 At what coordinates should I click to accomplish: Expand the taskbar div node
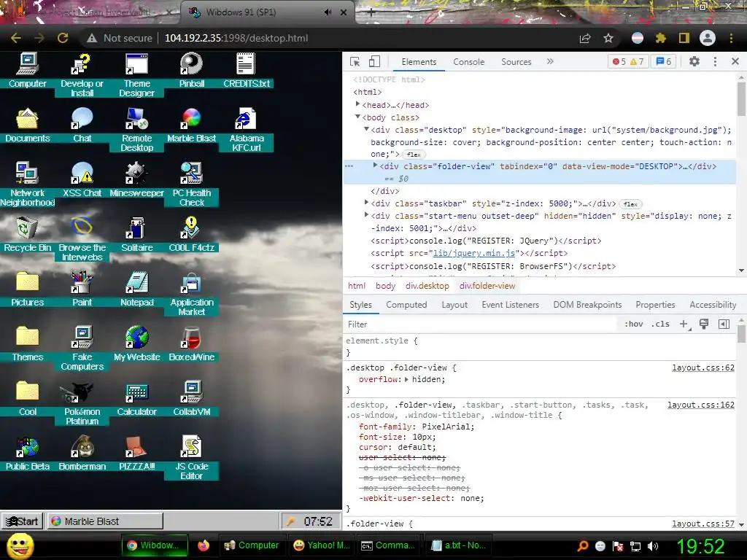click(x=366, y=203)
